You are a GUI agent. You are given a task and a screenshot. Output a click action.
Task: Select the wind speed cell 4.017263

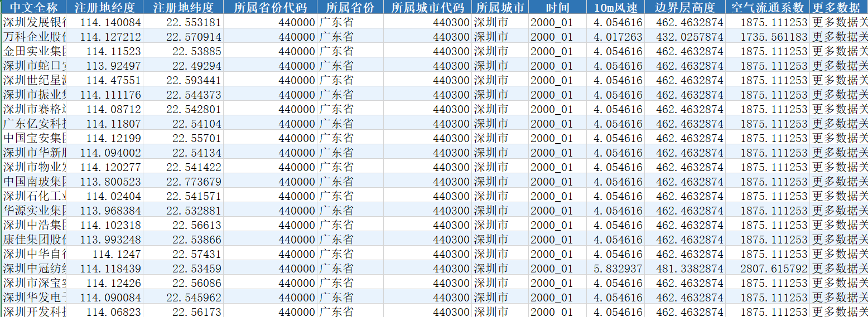[x=616, y=37]
